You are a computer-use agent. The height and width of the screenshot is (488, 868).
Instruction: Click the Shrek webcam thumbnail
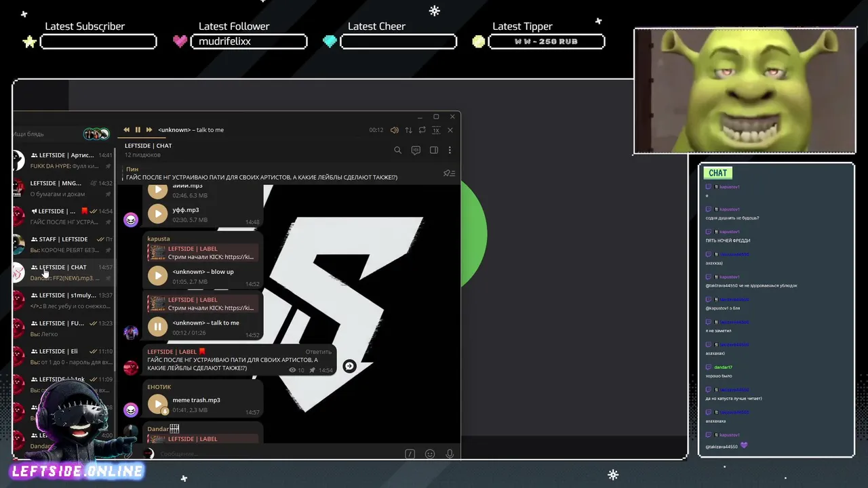[x=745, y=91]
